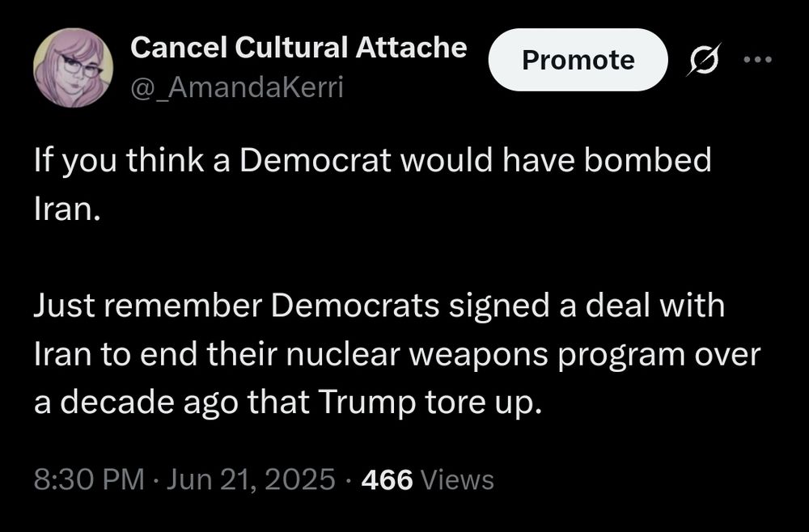Click the 'Just remember Democrats signed' line
The width and height of the screenshot is (809, 532).
[379, 306]
